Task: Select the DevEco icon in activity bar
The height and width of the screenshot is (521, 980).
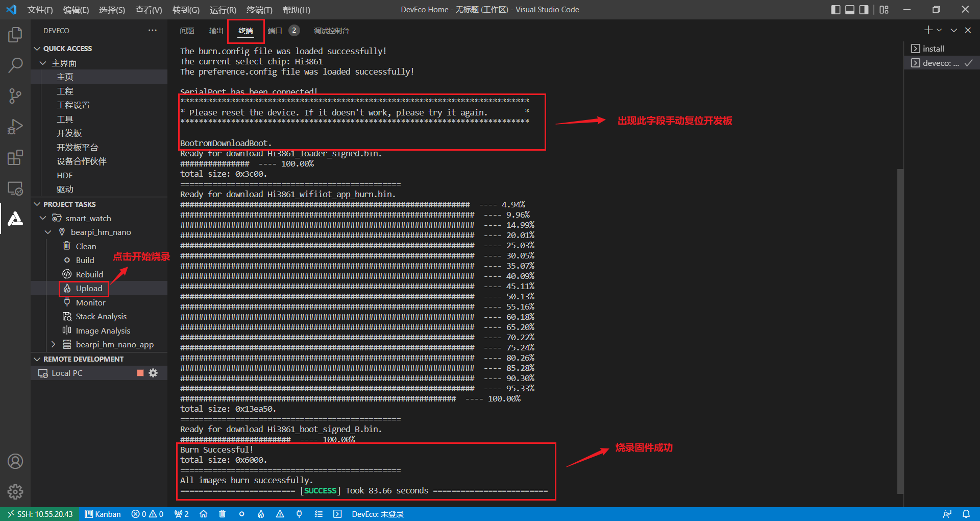Action: click(x=15, y=219)
